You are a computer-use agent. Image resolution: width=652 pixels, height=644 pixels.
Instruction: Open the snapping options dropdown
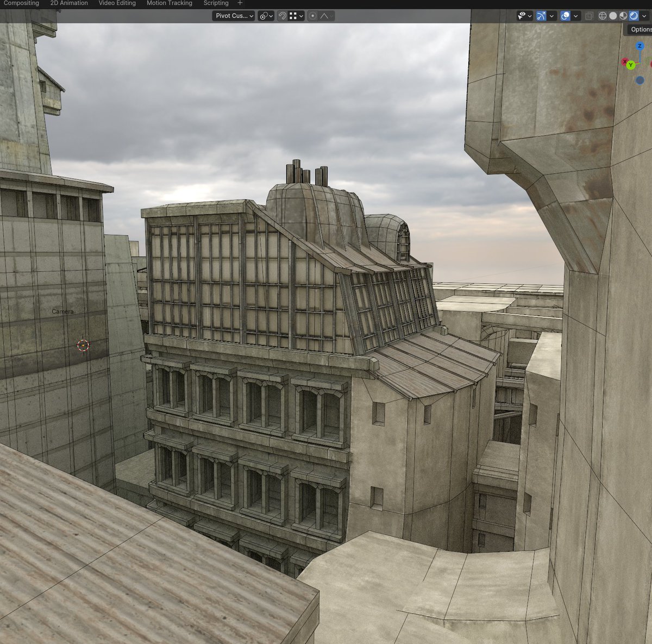click(x=296, y=16)
